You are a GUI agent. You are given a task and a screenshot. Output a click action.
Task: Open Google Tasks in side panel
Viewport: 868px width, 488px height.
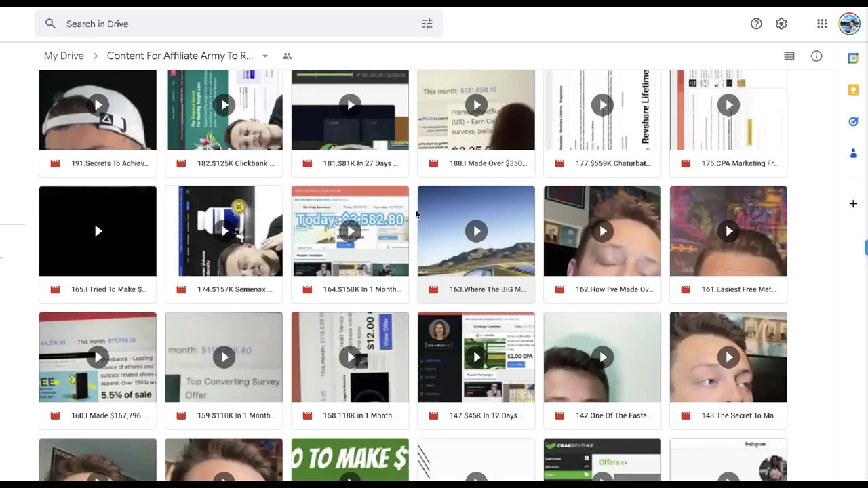point(853,121)
